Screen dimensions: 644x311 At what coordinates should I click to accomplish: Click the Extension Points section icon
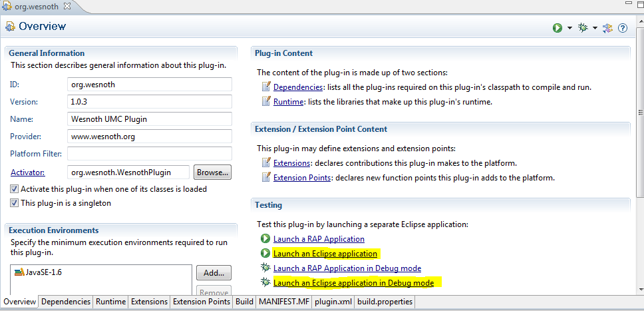(x=266, y=178)
